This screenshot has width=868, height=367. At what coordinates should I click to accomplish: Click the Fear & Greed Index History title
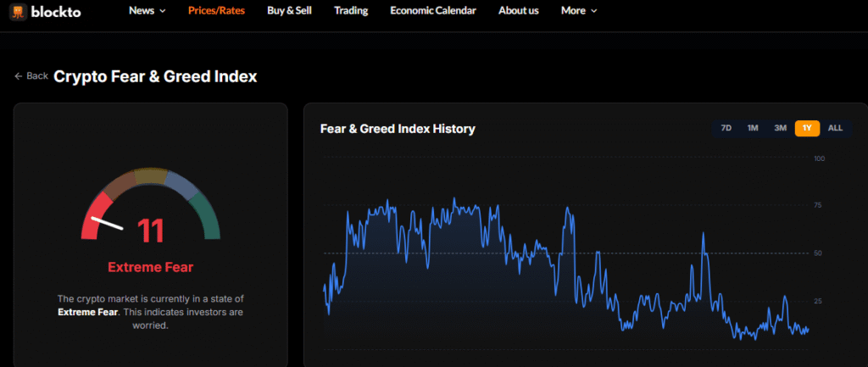pos(398,129)
